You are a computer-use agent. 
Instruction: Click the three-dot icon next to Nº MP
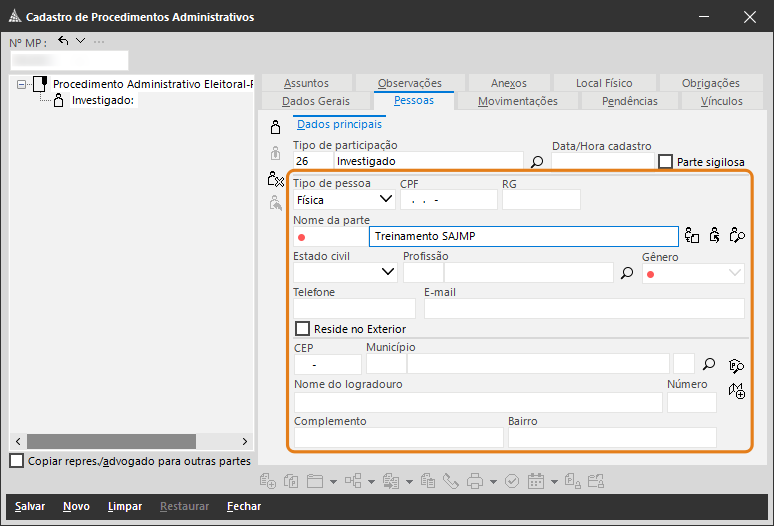pos(99,42)
